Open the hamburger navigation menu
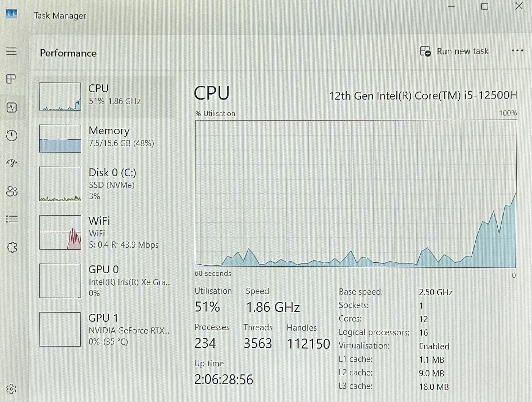 [x=11, y=51]
